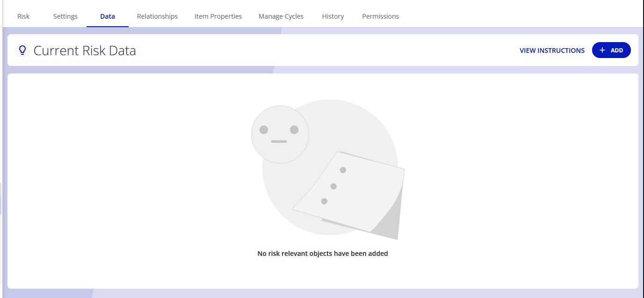Switch to the Relationships tab
Screen dimensions: 644x298
tap(157, 16)
